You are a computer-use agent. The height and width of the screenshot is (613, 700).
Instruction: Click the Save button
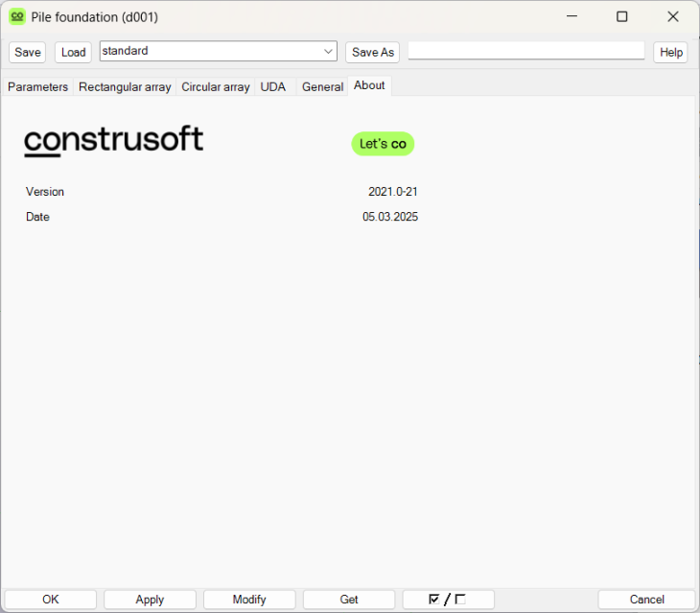27,52
